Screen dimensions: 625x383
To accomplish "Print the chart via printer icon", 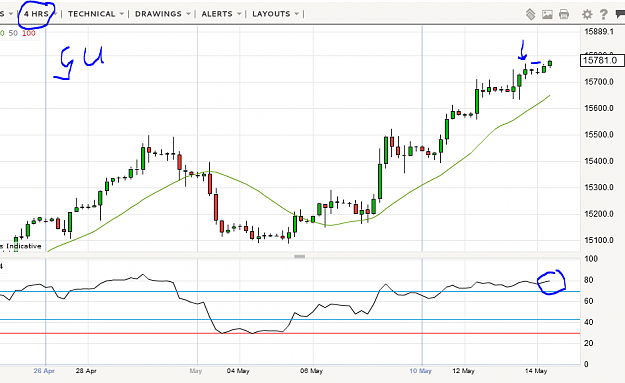I will pyautogui.click(x=564, y=14).
